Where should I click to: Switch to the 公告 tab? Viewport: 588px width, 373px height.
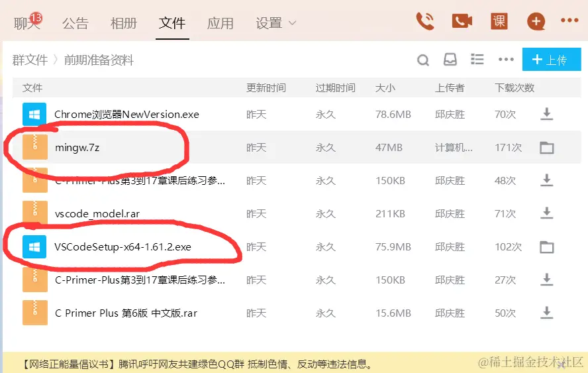[75, 23]
